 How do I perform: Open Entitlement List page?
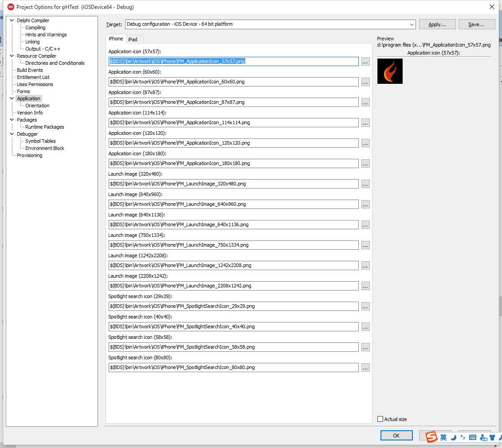[33, 77]
